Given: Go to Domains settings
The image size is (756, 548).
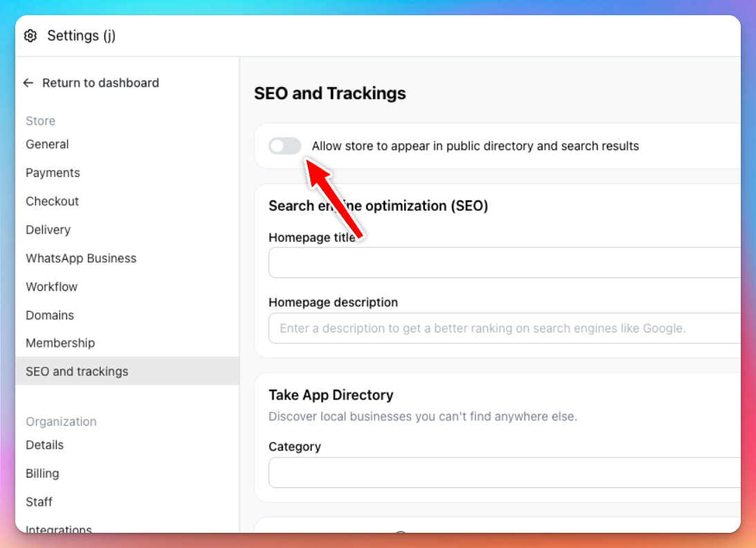Looking at the screenshot, I should [x=50, y=315].
